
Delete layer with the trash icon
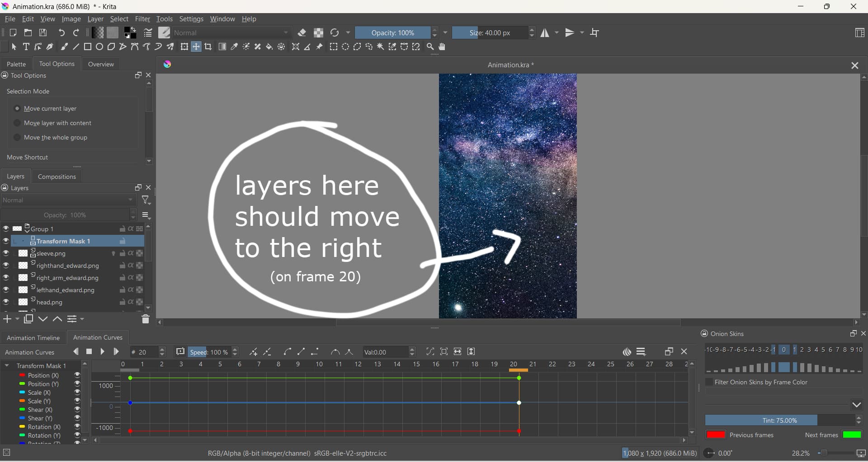(145, 320)
